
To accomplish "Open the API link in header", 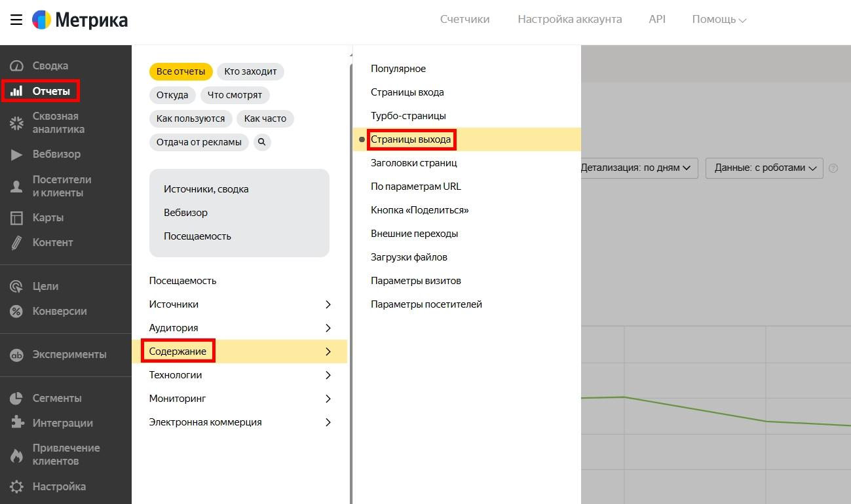I will [657, 19].
